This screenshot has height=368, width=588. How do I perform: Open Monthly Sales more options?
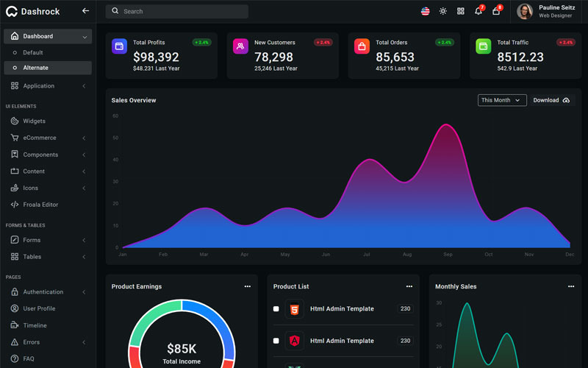tap(571, 286)
